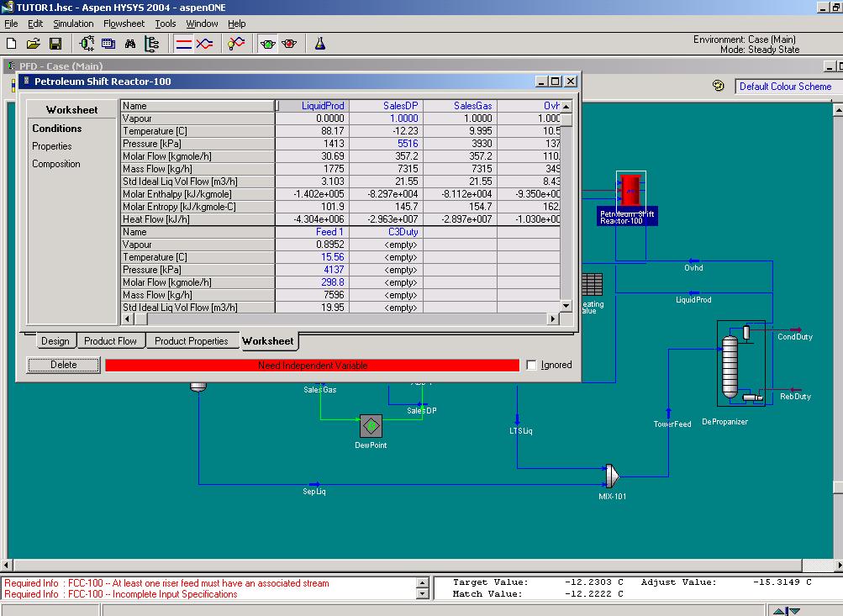Viewport: 843px width, 616px height.
Task: Open the Flowsheet menu
Action: [124, 24]
